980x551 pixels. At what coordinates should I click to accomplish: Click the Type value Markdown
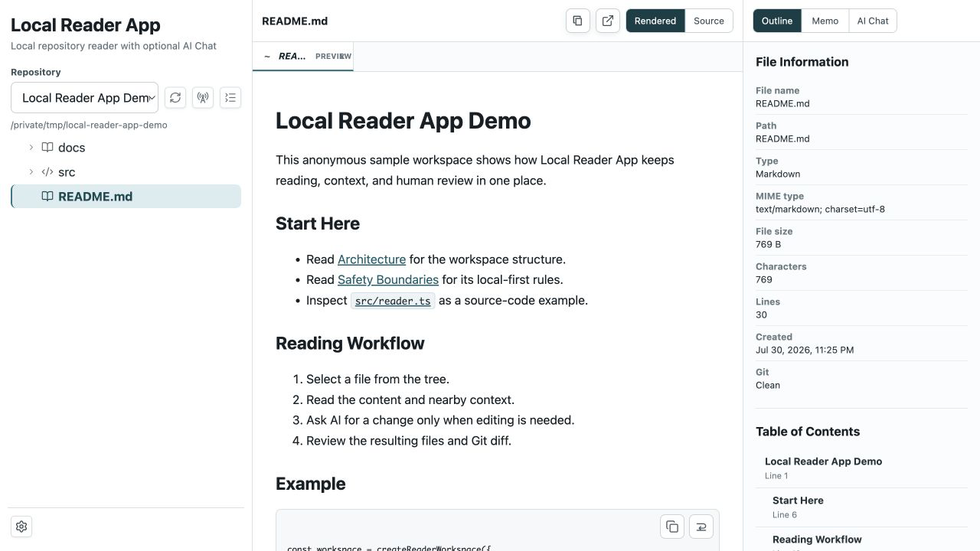click(x=778, y=174)
